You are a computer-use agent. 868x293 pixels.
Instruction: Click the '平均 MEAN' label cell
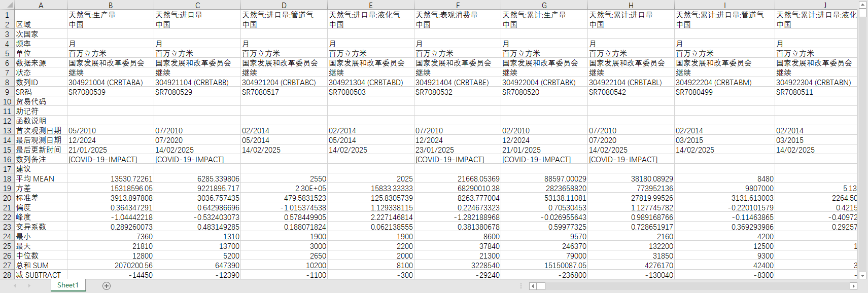tap(41, 178)
